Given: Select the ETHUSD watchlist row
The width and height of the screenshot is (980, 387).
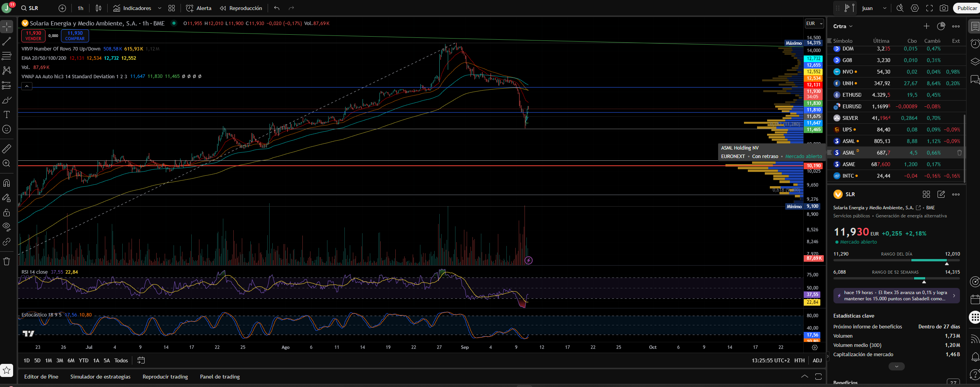Looking at the screenshot, I should click(x=896, y=95).
